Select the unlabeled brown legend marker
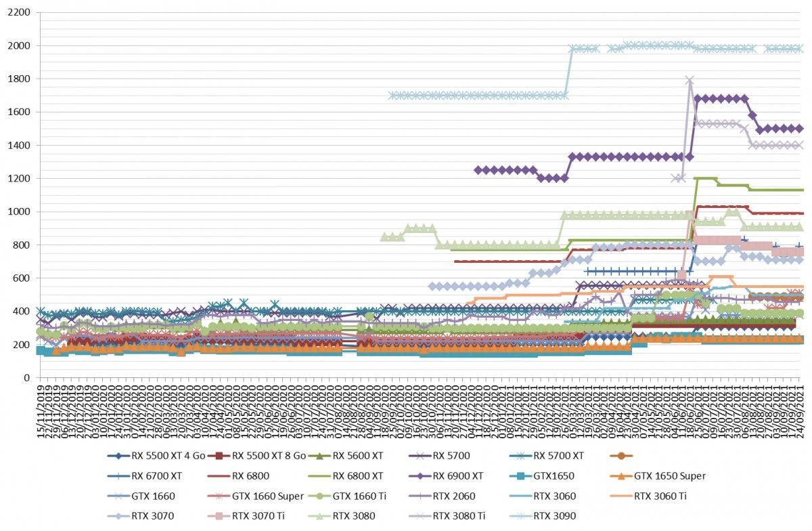Image resolution: width=812 pixels, height=531 pixels. click(621, 456)
